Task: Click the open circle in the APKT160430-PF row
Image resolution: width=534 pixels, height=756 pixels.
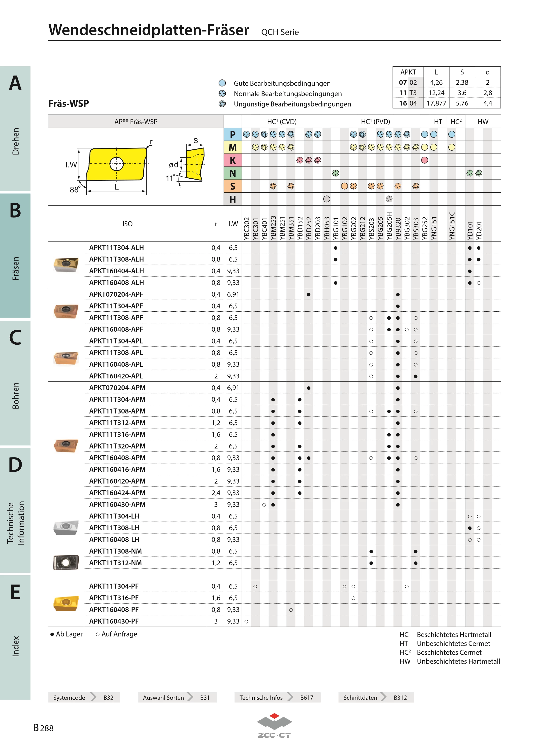Action: point(246,621)
